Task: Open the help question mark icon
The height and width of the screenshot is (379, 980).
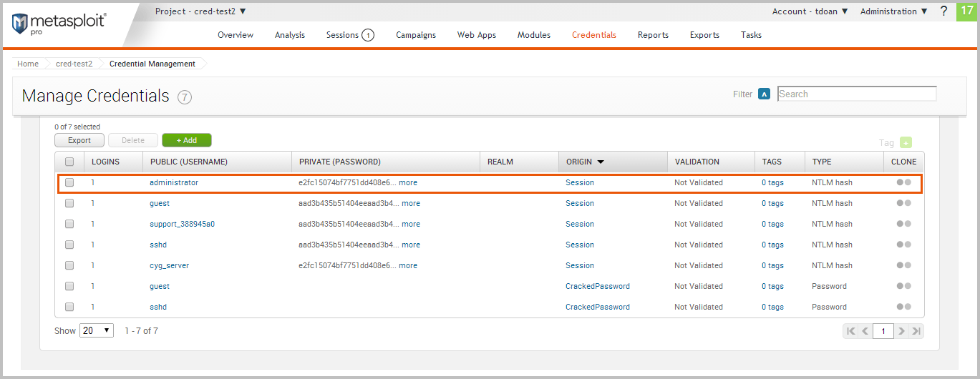Action: tap(943, 11)
